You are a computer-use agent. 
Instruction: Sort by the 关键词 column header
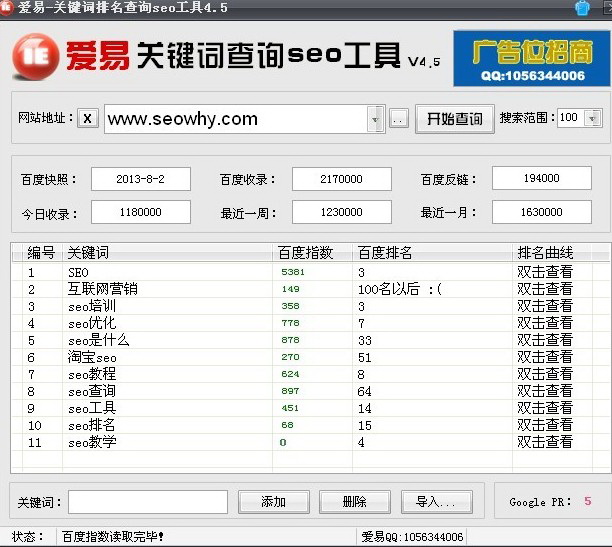167,253
